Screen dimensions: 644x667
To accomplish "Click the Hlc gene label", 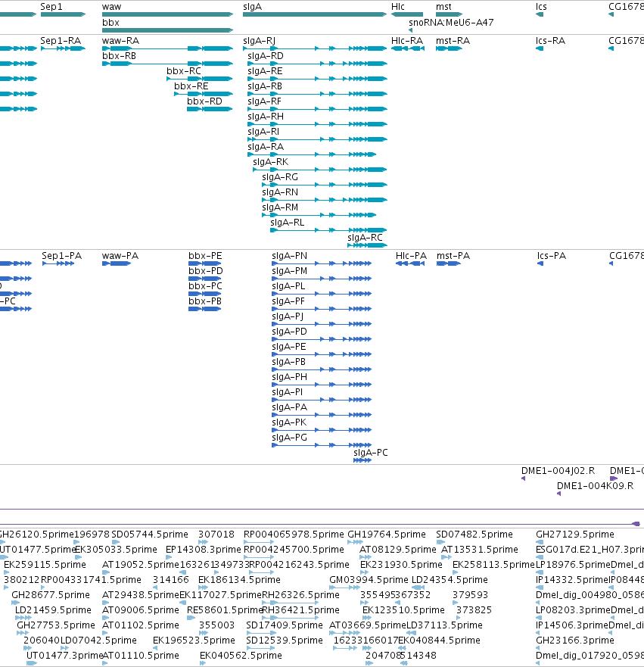I will (398, 7).
